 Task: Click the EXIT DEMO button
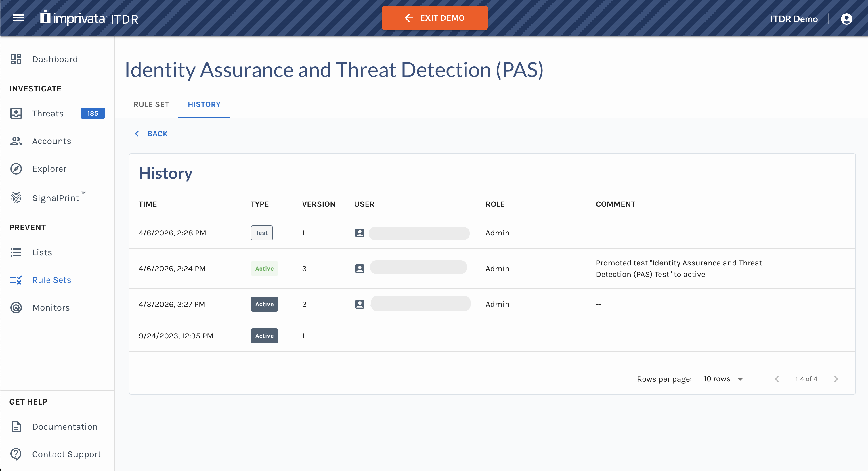434,18
